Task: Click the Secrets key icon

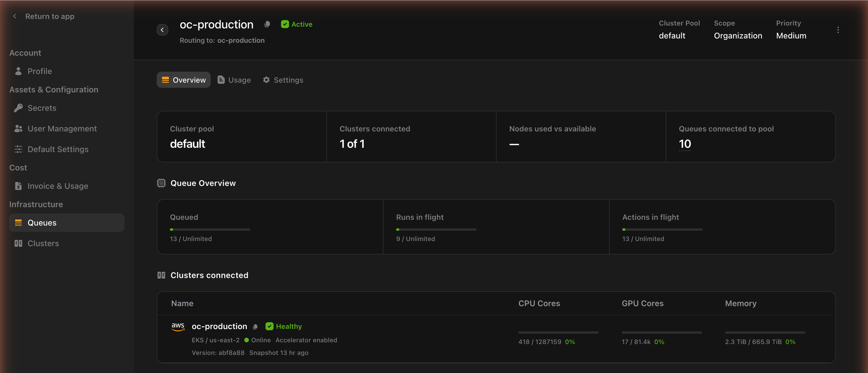Action: 19,108
